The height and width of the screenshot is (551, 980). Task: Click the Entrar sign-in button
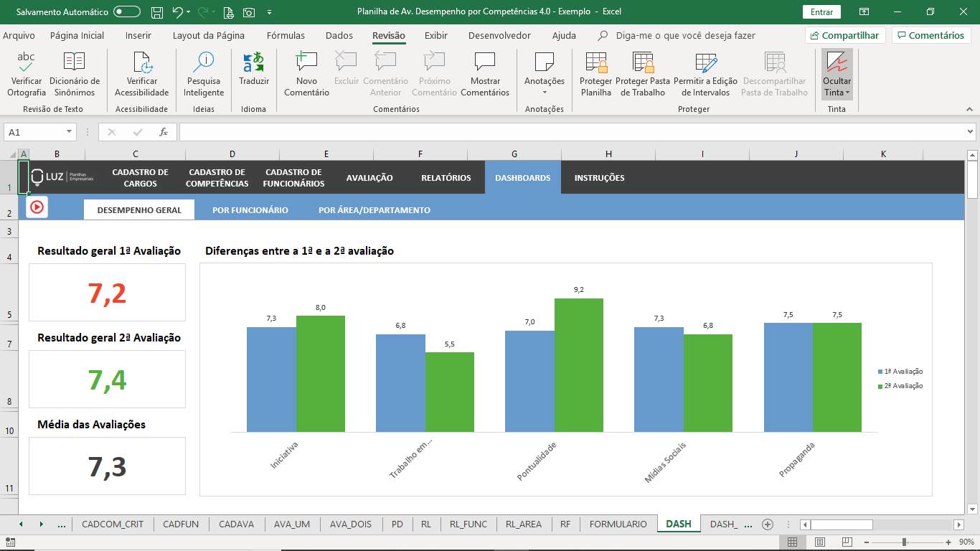(x=821, y=12)
